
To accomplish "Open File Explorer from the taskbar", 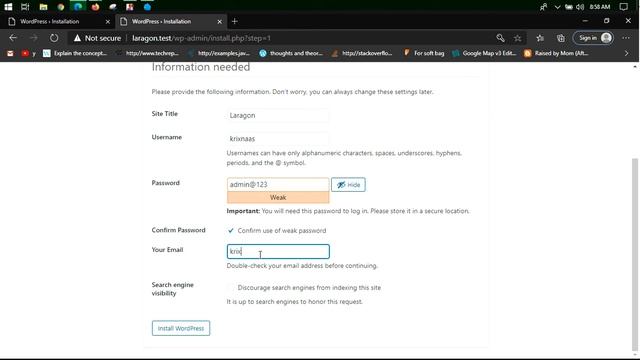I will (43, 7).
